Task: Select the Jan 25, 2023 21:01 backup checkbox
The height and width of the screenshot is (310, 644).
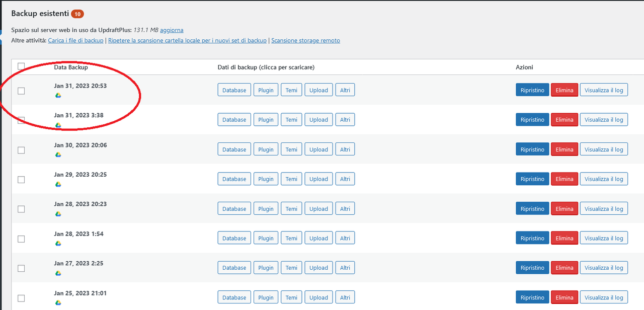Action: (x=21, y=298)
